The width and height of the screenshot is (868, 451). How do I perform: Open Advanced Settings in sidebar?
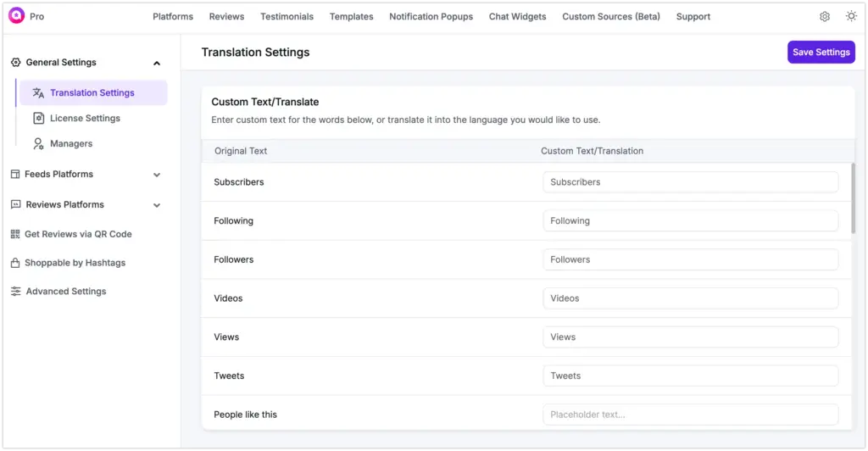coord(66,291)
